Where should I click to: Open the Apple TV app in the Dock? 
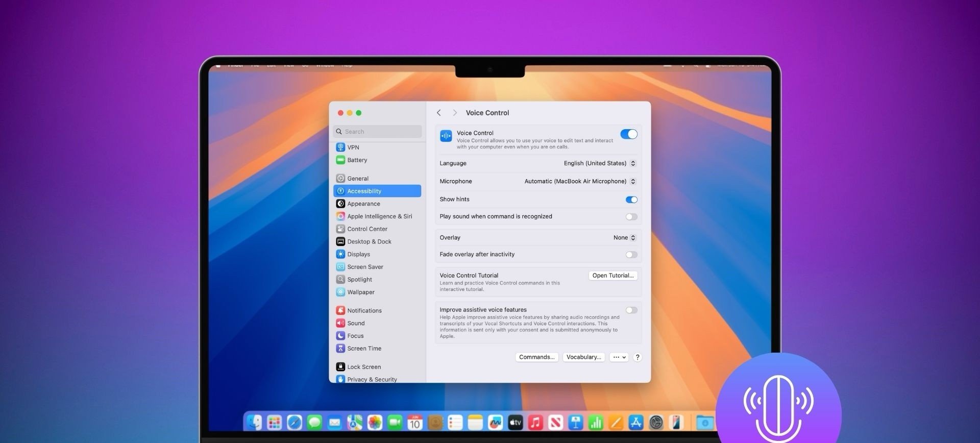pos(515,422)
